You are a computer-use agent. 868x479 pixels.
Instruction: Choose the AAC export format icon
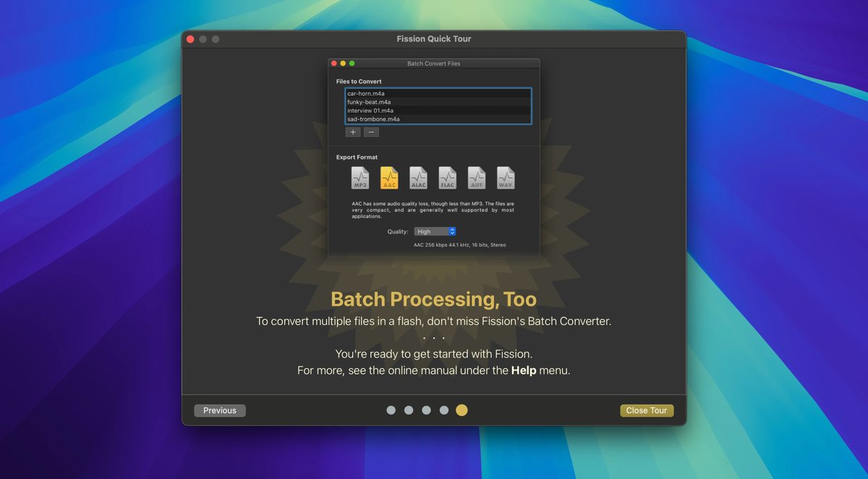click(389, 178)
